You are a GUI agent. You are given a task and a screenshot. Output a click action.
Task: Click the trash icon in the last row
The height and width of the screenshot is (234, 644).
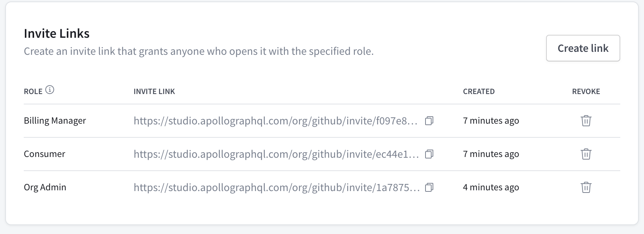click(x=586, y=188)
